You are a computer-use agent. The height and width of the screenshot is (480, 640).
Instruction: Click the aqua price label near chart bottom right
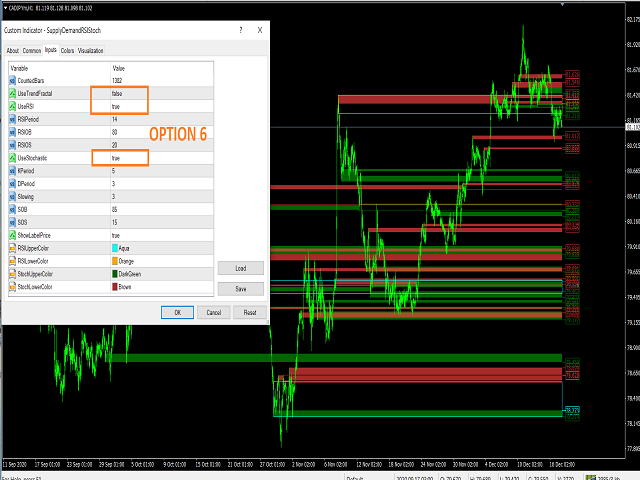tap(572, 410)
